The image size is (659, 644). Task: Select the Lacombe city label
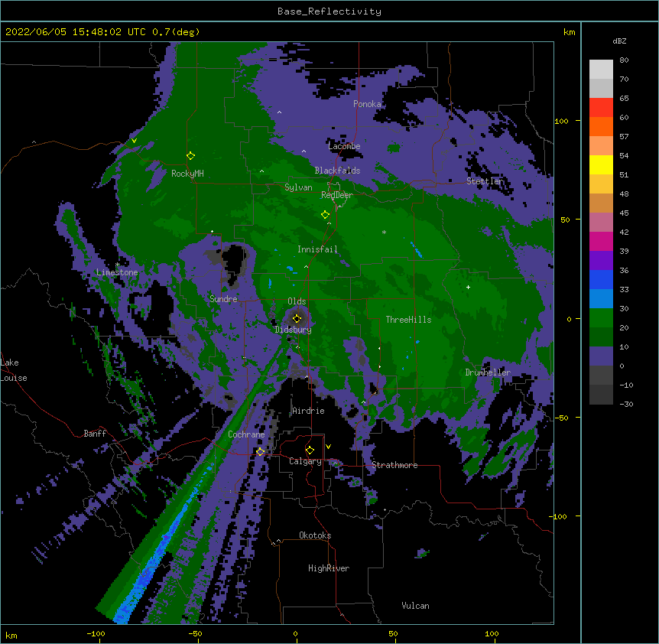344,146
